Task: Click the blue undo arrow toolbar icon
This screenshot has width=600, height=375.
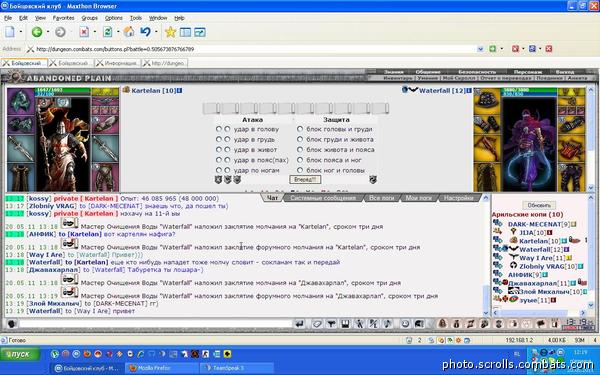Action: click(x=145, y=32)
